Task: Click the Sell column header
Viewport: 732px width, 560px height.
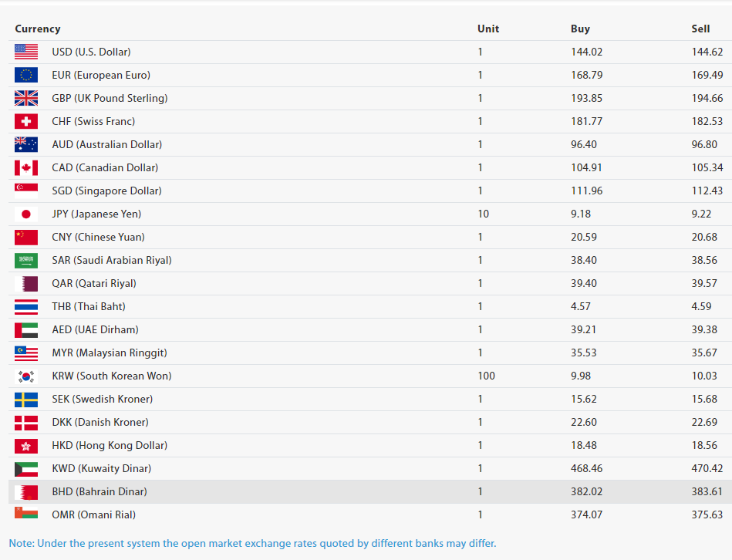Action: pyautogui.click(x=700, y=29)
